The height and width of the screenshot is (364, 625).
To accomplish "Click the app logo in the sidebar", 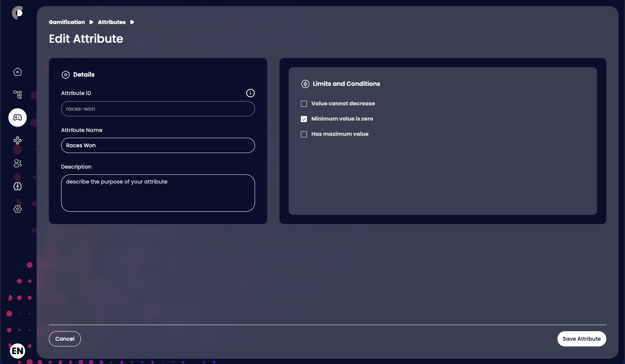I will [x=18, y=13].
